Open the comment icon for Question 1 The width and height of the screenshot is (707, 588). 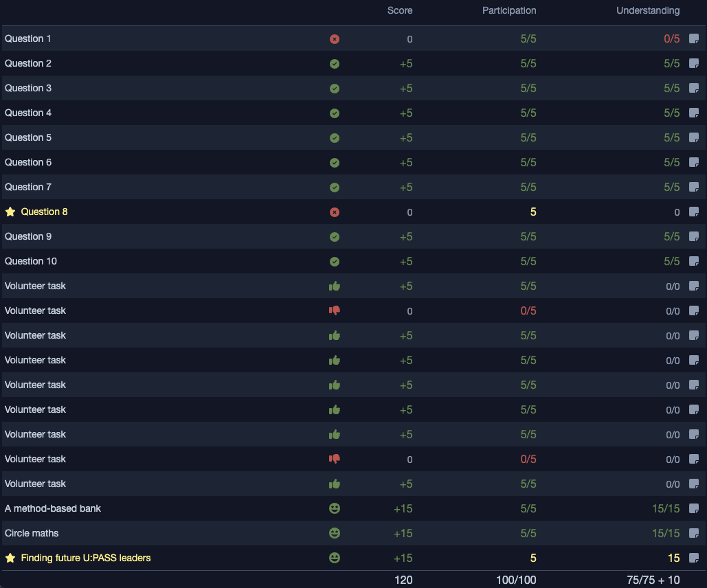(693, 39)
